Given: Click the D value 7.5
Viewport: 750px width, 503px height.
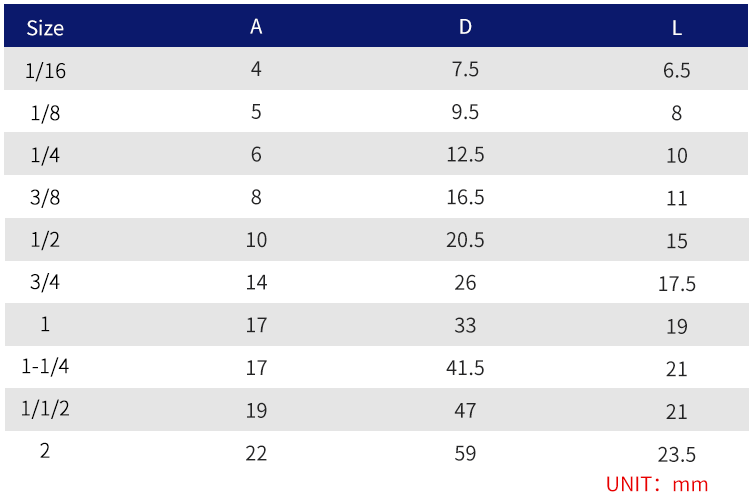Looking at the screenshot, I should (465, 70).
